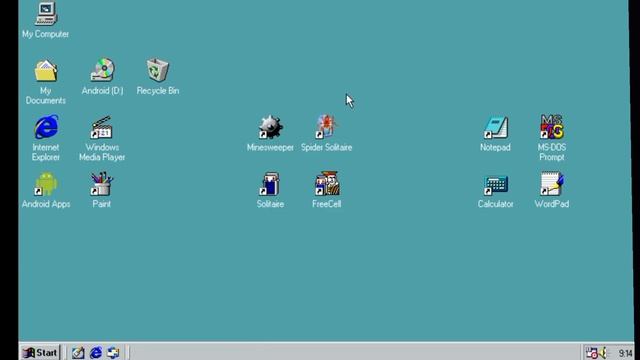
Task: Click the third quick launch icon
Action: click(113, 353)
